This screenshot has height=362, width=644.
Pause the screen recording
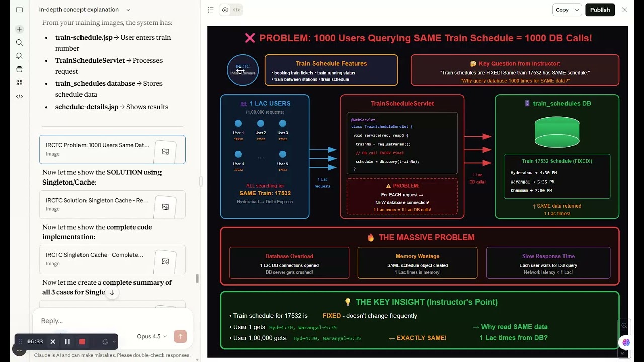[67, 342]
